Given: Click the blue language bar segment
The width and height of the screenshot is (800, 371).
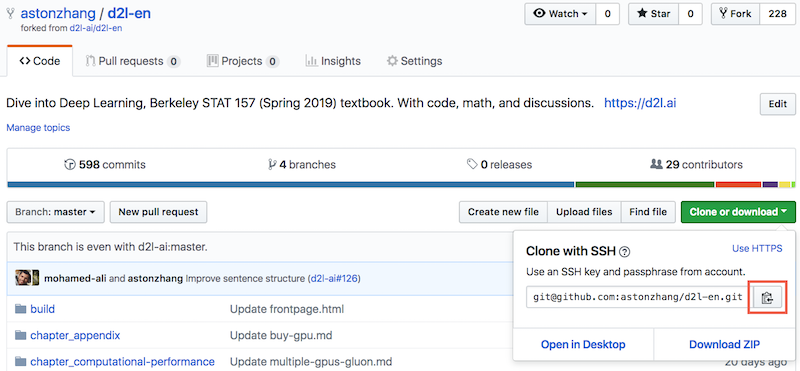Looking at the screenshot, I should (291, 185).
